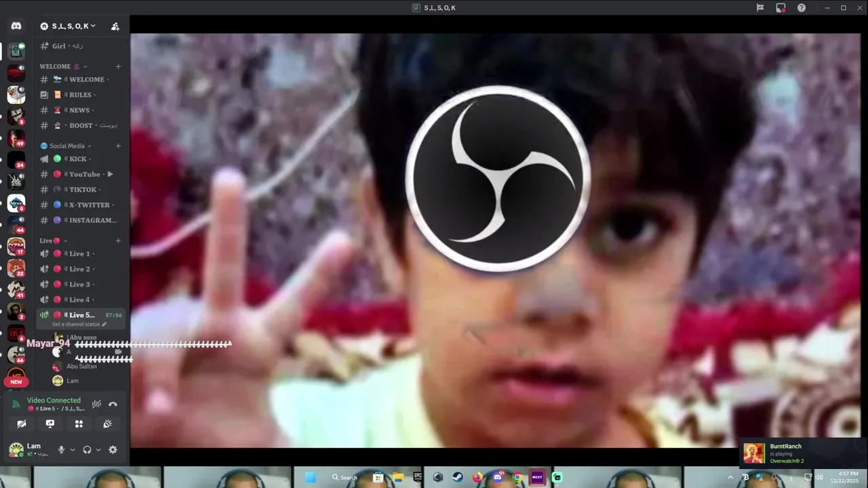Create channel in WELCOME category with plus

(118, 66)
